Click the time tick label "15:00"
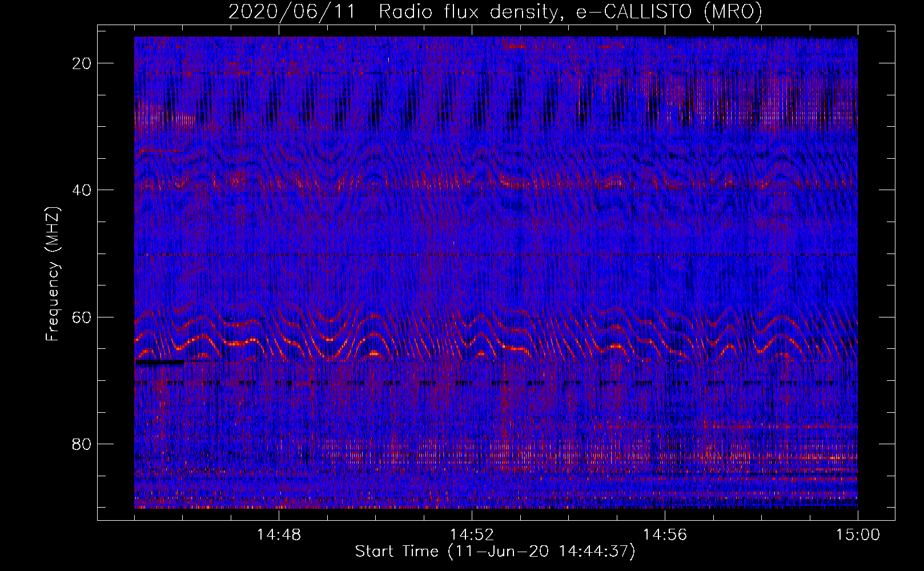The image size is (924, 571). (x=858, y=535)
